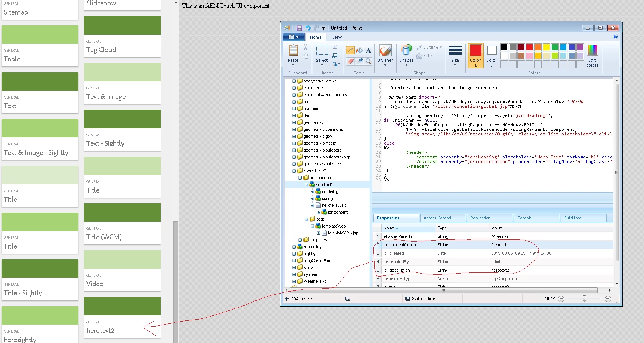This screenshot has height=343, width=644.
Task: Switch to the Home ribbon tab
Action: click(316, 37)
